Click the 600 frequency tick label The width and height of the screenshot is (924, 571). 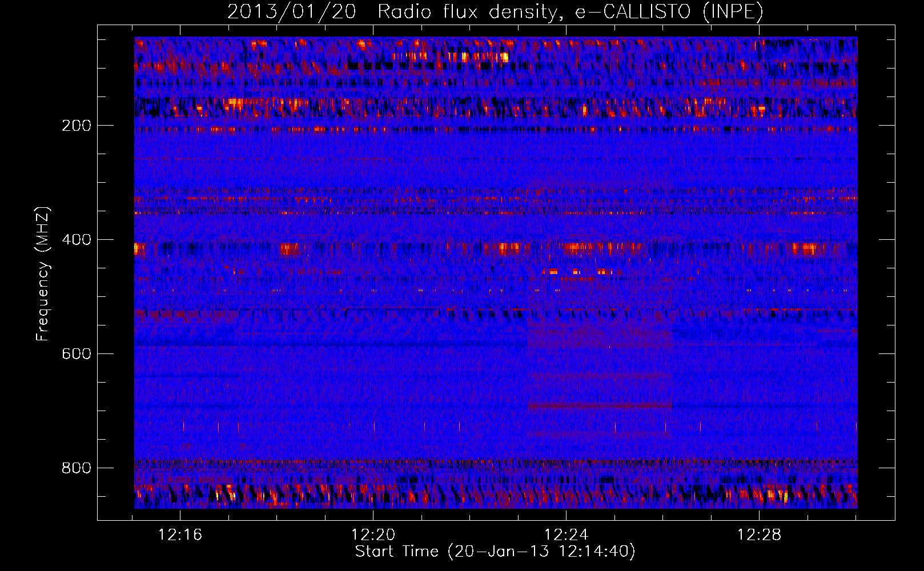coord(77,354)
